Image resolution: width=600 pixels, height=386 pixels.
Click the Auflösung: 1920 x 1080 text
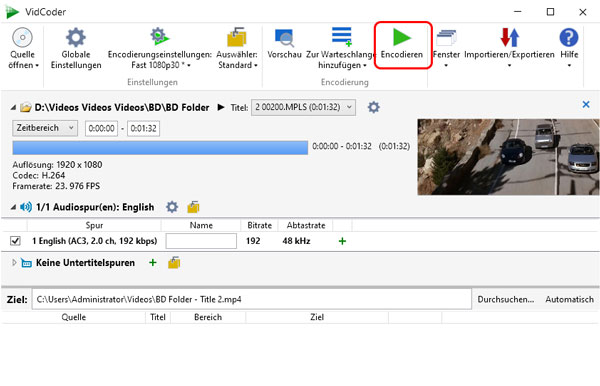click(57, 165)
